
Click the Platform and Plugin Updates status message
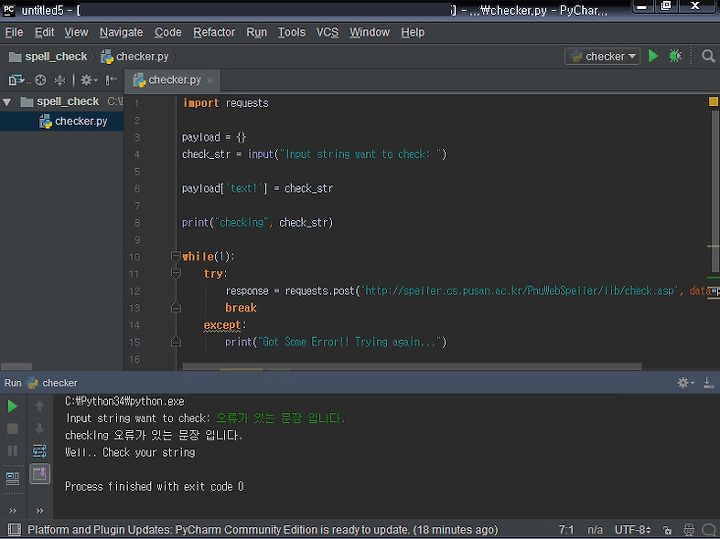pos(263,530)
